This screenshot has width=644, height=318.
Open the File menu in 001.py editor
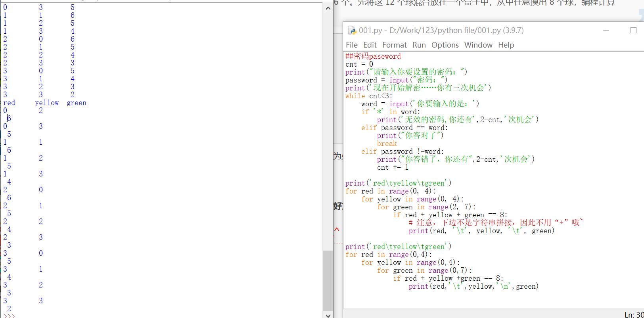click(351, 45)
